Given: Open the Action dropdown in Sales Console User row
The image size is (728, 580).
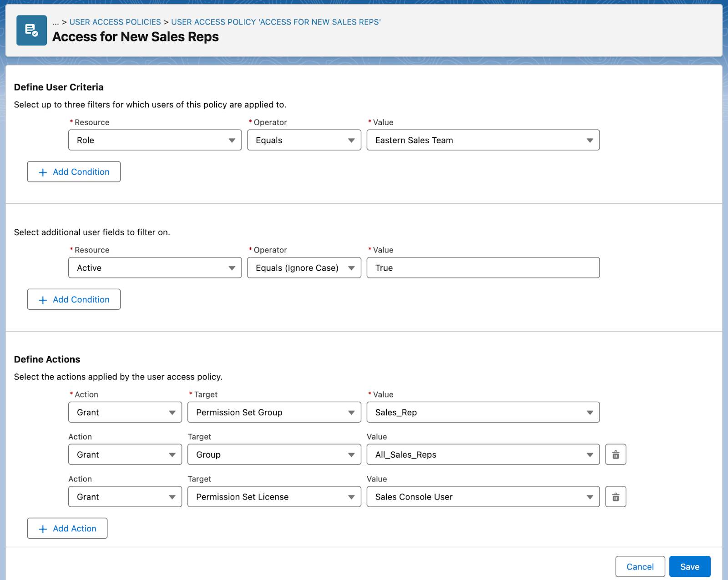Looking at the screenshot, I should pyautogui.click(x=125, y=497).
